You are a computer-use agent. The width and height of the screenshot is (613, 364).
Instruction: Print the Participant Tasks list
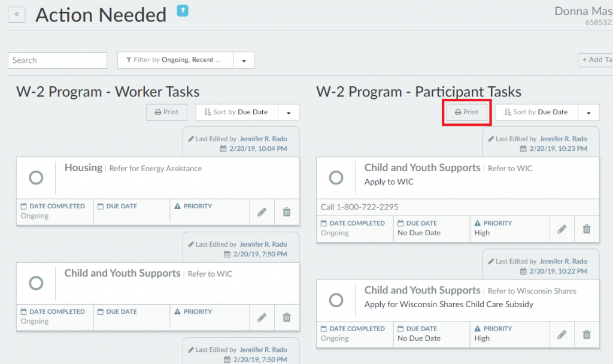pos(467,112)
